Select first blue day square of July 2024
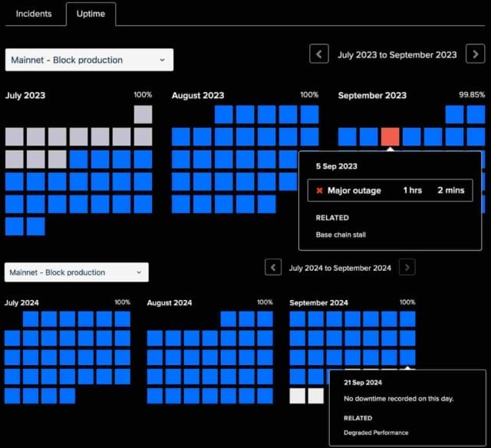This screenshot has width=491, height=448. click(31, 319)
